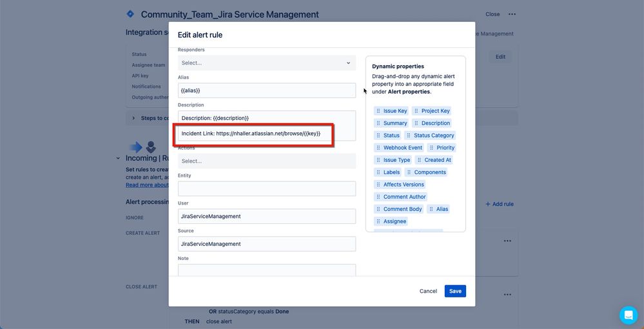Click Edit in the integration settings panel

[x=500, y=57]
